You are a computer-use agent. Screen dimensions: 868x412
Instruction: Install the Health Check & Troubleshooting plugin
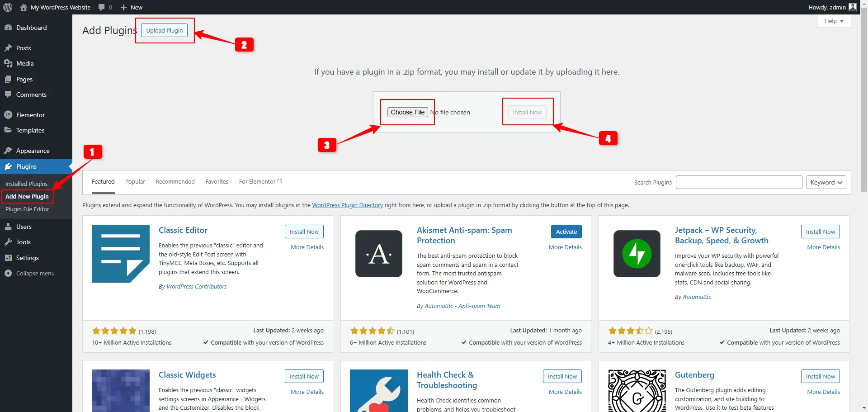[562, 376]
